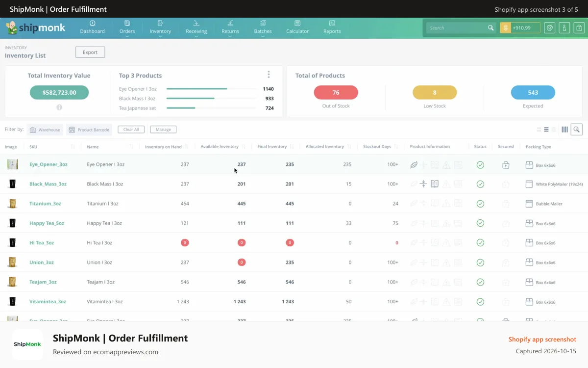Open the Hi Tea_3oz SKU link
This screenshot has width=588, height=368.
(42, 243)
